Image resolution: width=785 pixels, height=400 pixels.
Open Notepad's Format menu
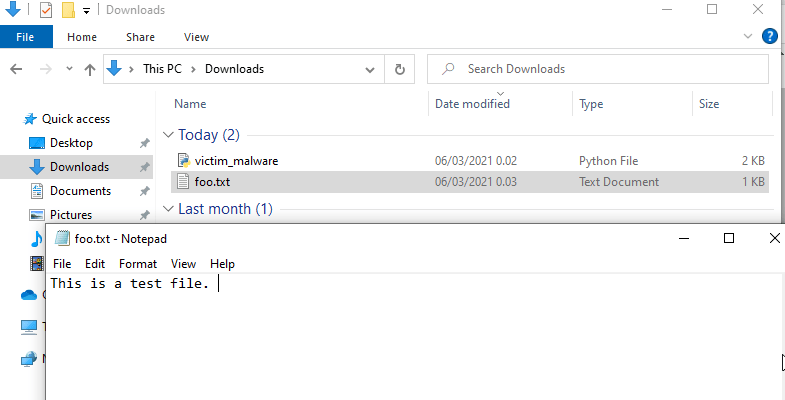coord(138,264)
